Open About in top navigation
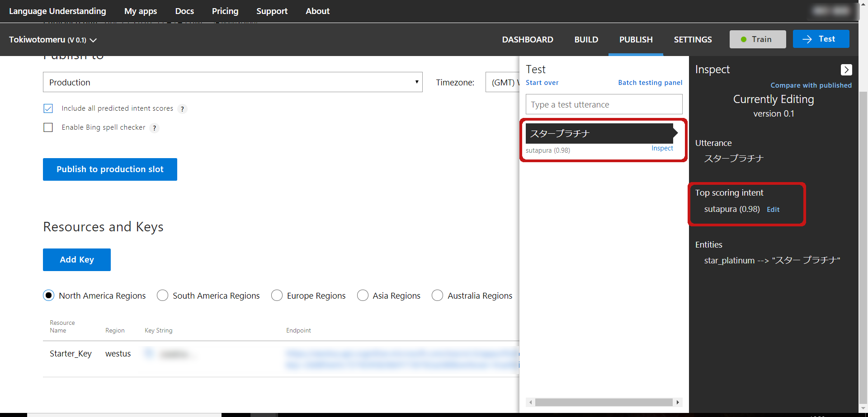The image size is (868, 417). pos(317,11)
